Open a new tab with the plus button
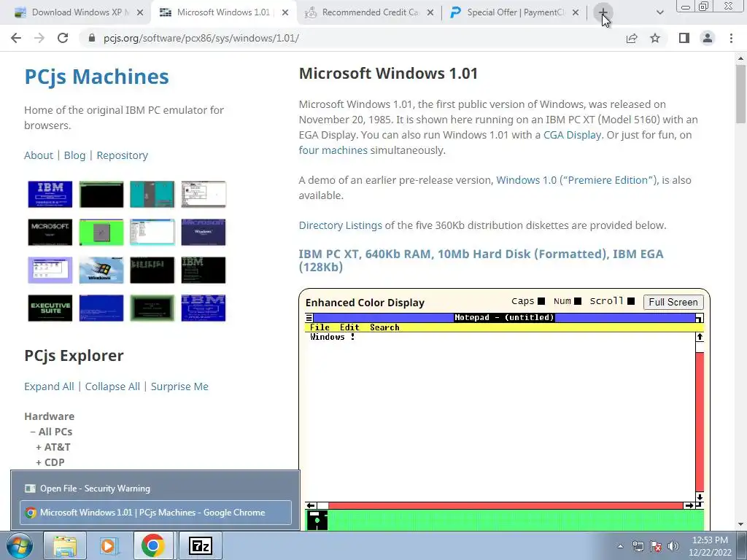This screenshot has width=747, height=560. pyautogui.click(x=603, y=12)
